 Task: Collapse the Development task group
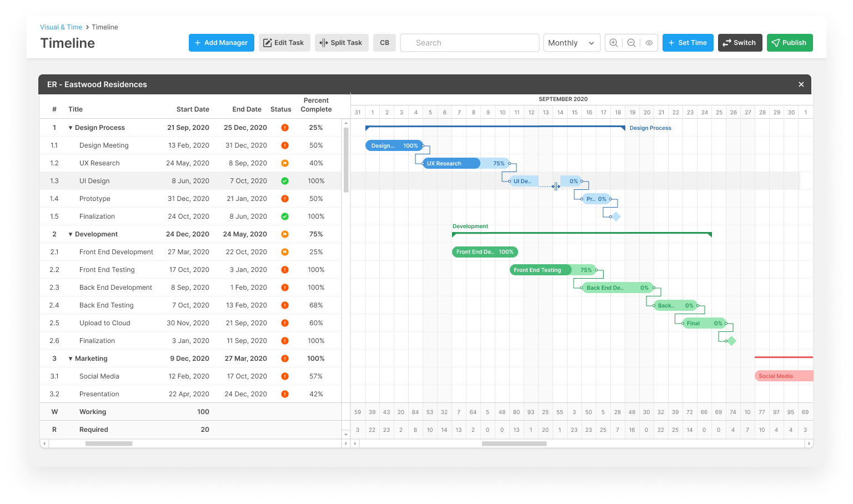(x=71, y=234)
